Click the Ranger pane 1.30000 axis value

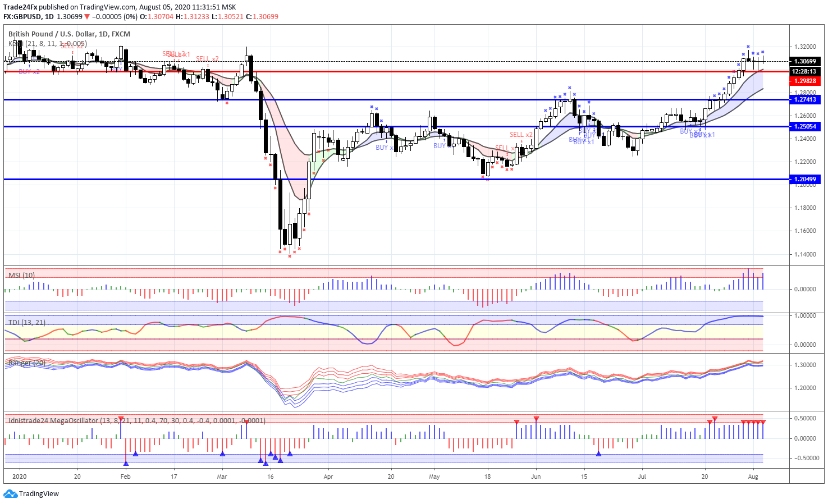(805, 365)
